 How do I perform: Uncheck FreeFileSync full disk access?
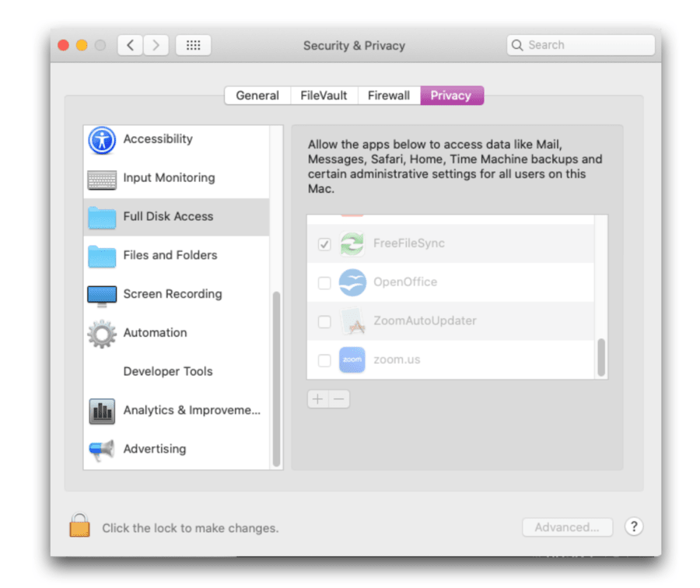point(324,243)
